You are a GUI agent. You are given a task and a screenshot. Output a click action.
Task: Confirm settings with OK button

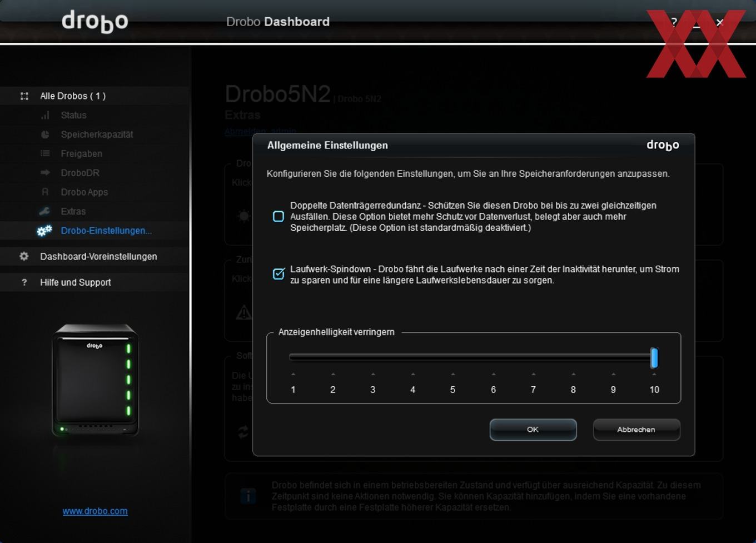(x=533, y=430)
